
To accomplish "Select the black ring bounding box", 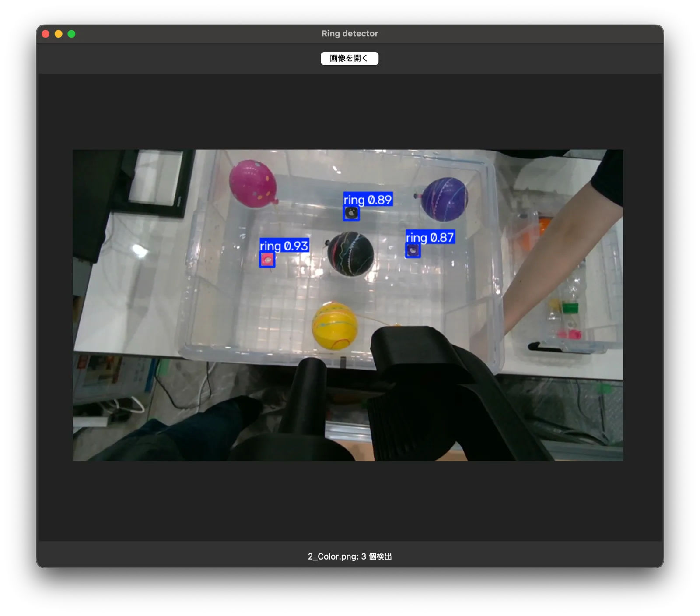I will pyautogui.click(x=351, y=213).
